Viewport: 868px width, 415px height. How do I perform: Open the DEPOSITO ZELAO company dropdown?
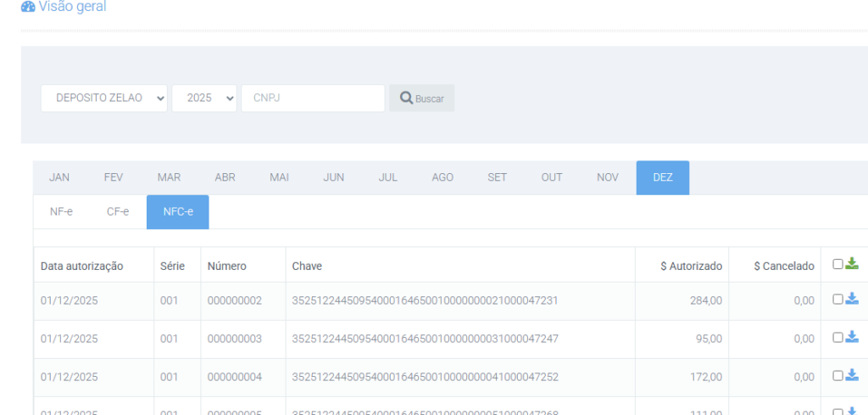click(104, 98)
